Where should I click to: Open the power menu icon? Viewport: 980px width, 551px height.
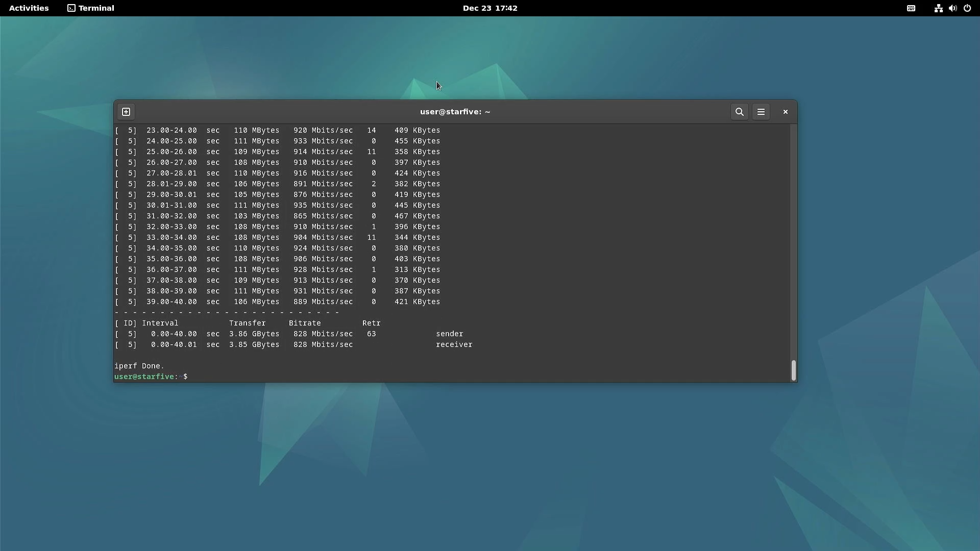pyautogui.click(x=967, y=8)
